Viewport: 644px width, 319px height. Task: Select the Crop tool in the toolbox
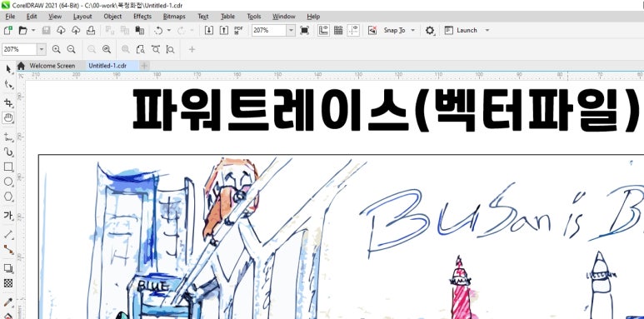[8, 102]
